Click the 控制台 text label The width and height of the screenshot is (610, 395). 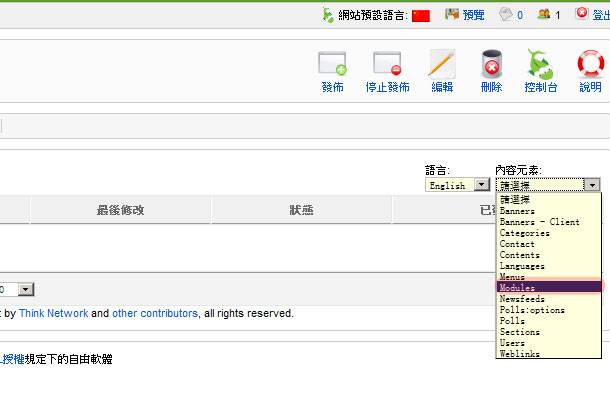541,87
